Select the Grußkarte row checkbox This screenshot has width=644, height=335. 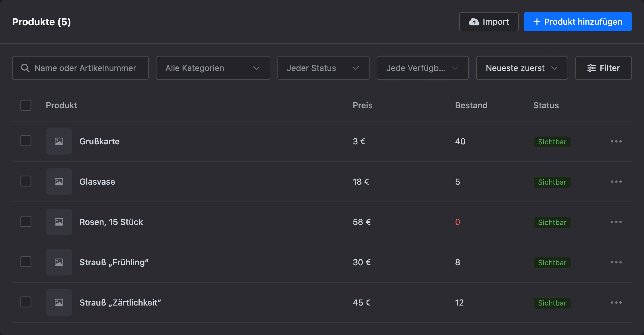[26, 141]
